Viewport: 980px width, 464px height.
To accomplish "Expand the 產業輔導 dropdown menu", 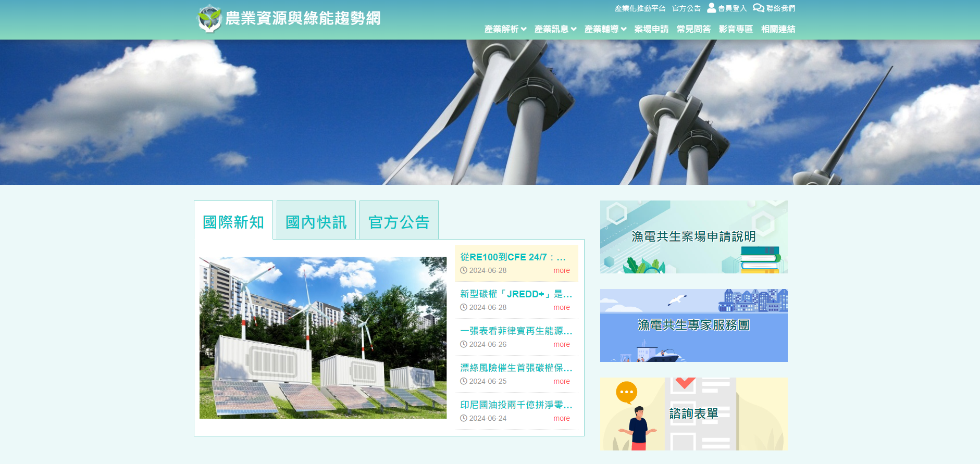I will point(605,29).
